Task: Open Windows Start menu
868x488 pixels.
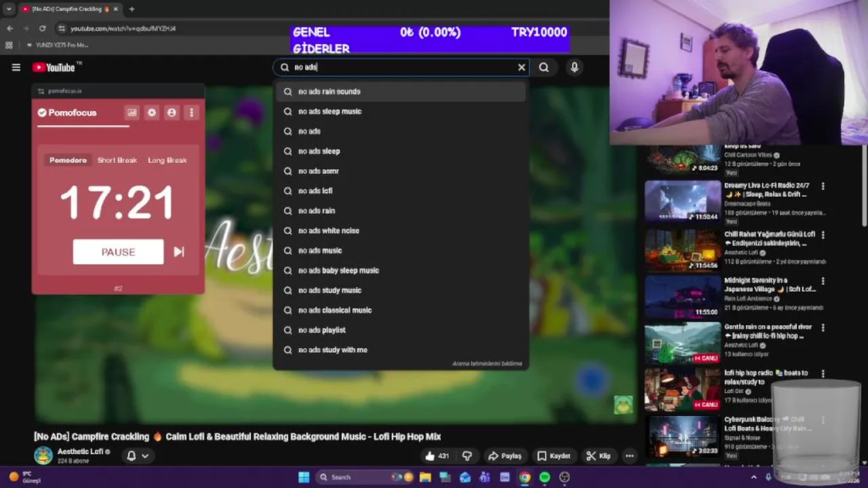Action: [304, 477]
